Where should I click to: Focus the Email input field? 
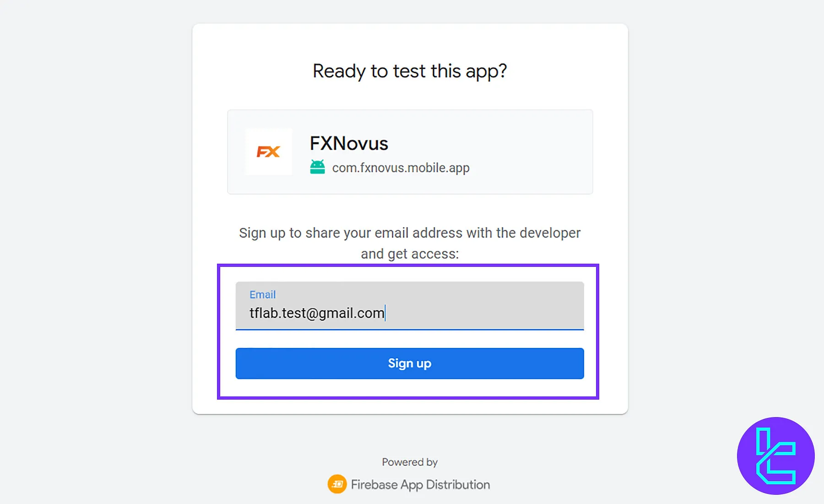(410, 306)
